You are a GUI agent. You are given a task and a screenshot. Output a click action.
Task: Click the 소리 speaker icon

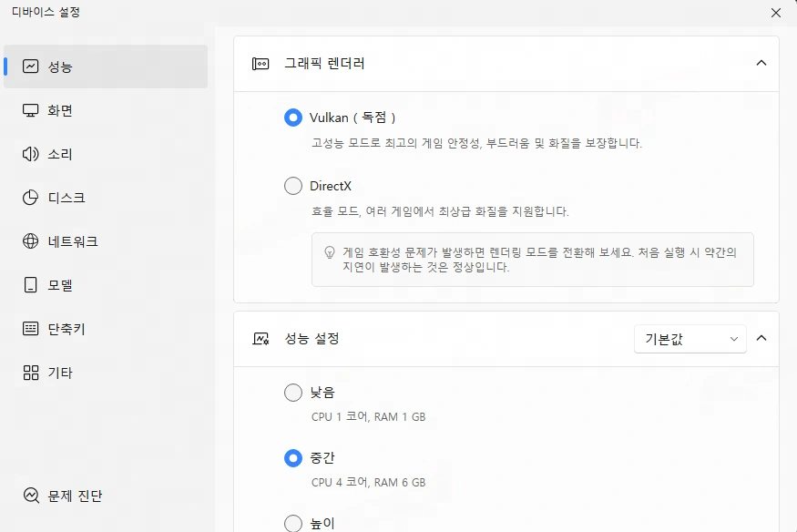click(31, 154)
